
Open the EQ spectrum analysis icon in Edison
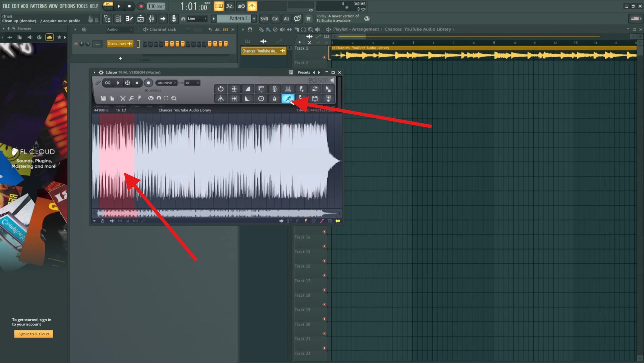pyautogui.click(x=288, y=89)
